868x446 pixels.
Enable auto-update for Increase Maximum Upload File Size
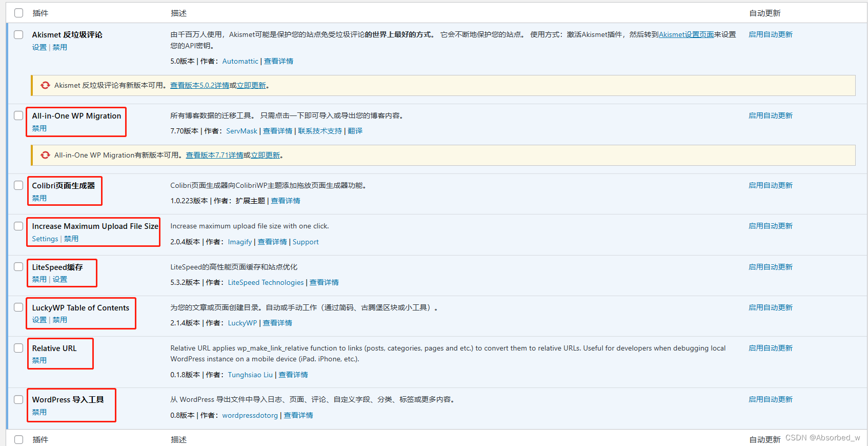(x=771, y=226)
